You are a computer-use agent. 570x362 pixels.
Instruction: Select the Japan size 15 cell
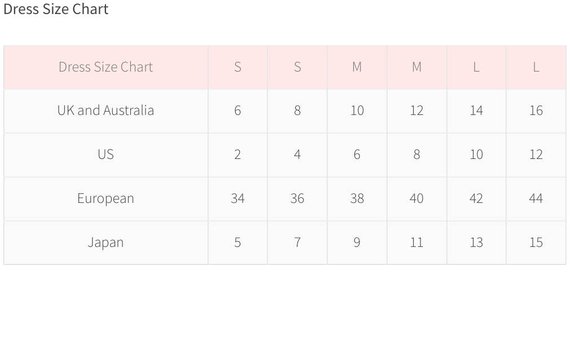point(536,243)
